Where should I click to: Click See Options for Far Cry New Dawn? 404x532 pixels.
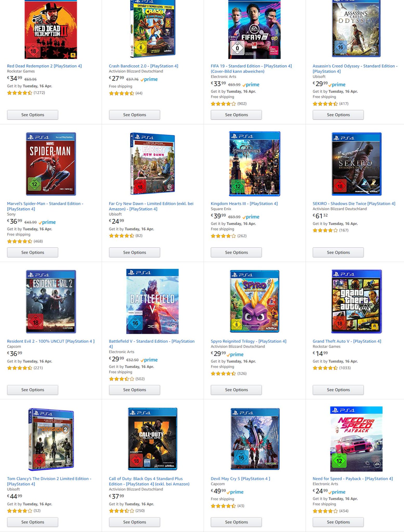(x=134, y=252)
